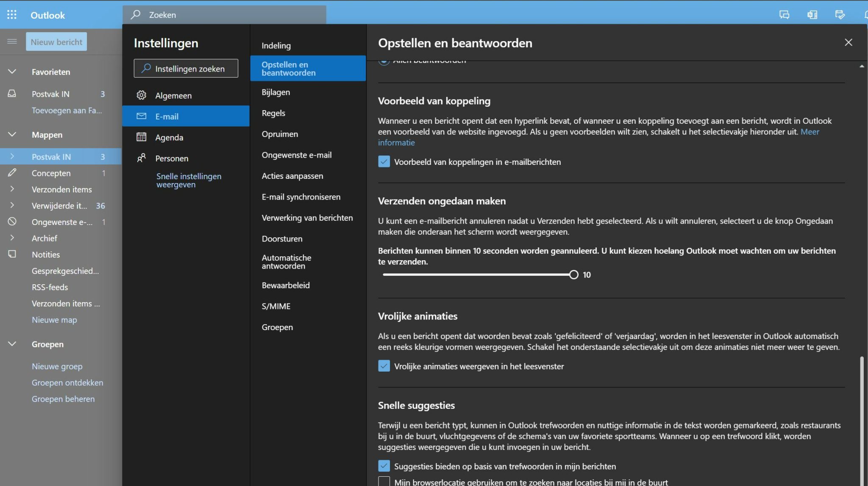
Task: Click the Algemeen gear icon
Action: 142,95
